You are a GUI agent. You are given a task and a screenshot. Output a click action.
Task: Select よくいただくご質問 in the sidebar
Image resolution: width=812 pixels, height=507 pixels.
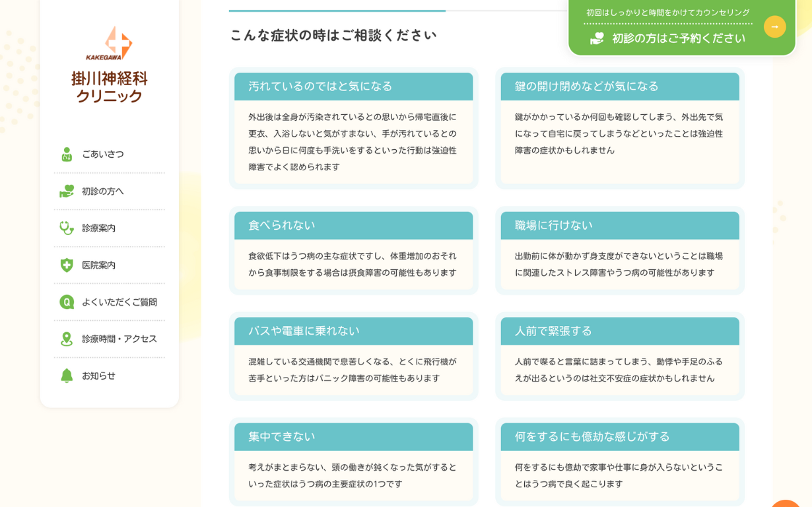[x=119, y=302]
